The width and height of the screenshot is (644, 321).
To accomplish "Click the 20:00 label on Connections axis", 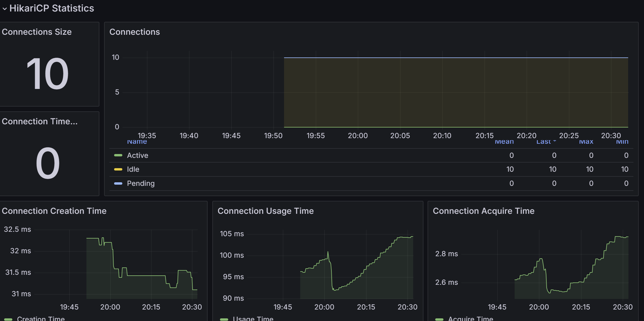I will pyautogui.click(x=358, y=135).
